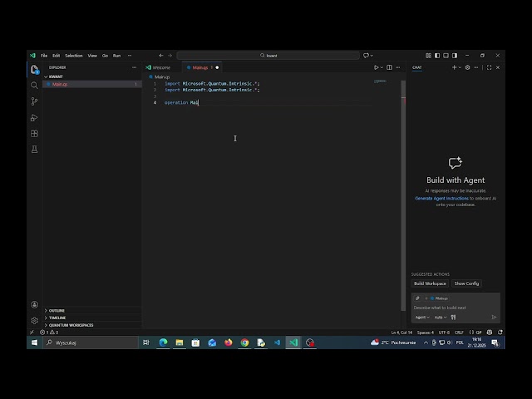Screen dimensions: 532x399
Task: Open the Agent mode dropdown
Action: coord(422,318)
